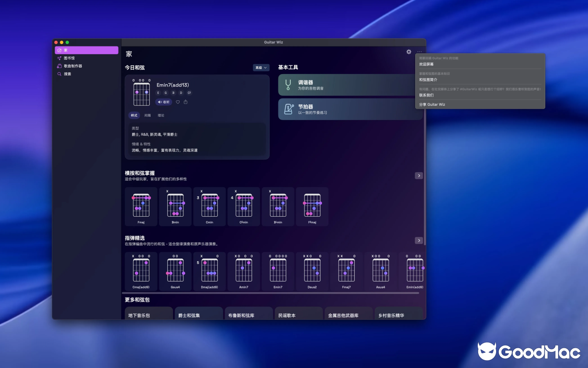The image size is (588, 368).
Task: Click the three-dot more options icon
Action: 419,52
